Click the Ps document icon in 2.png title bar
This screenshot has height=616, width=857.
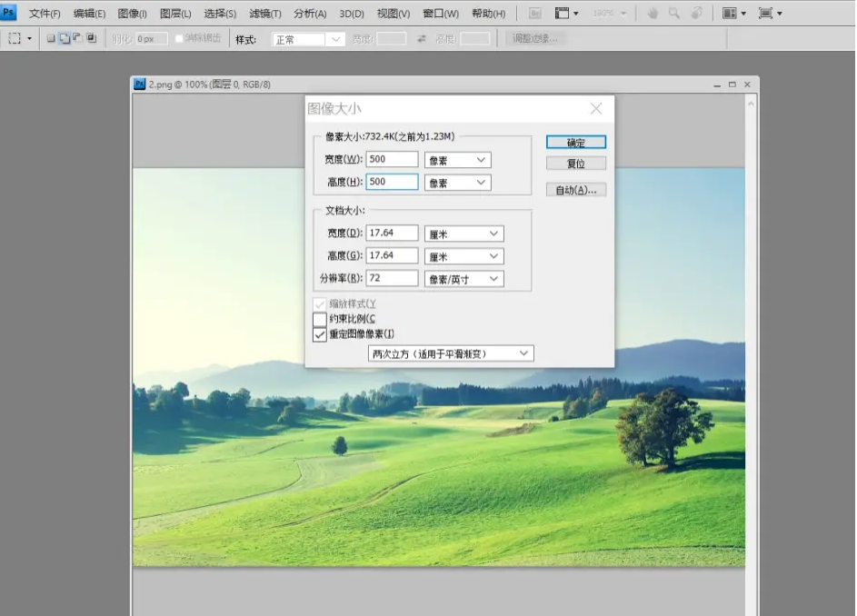click(140, 84)
